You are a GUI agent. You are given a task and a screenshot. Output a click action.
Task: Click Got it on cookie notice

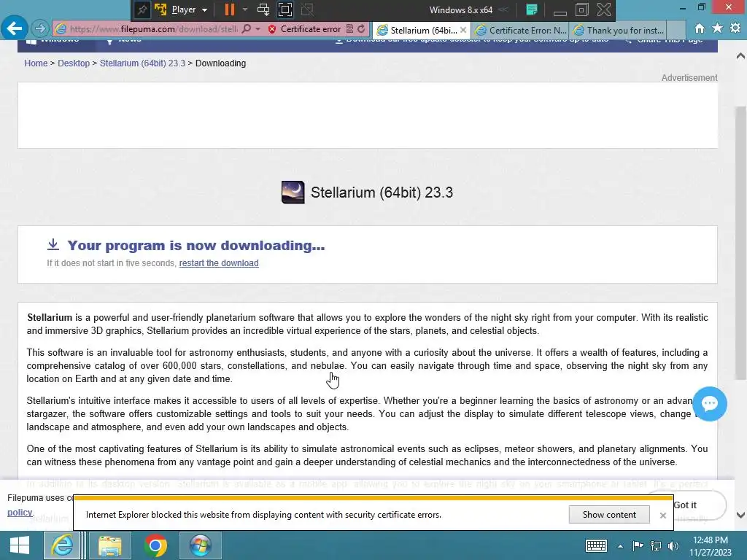tap(685, 505)
